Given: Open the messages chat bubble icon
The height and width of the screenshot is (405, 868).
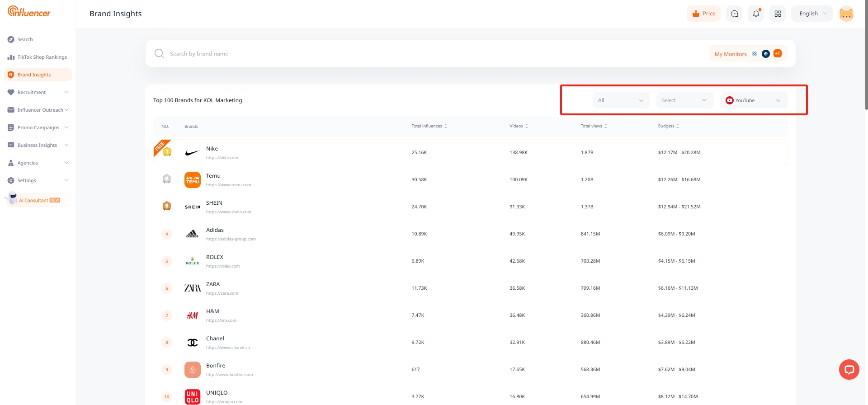Looking at the screenshot, I should (734, 14).
